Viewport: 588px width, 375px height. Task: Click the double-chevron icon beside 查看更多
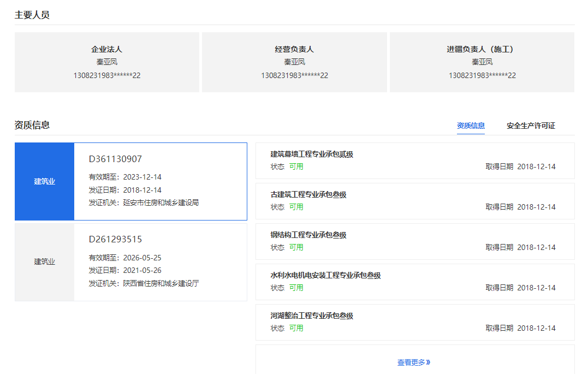(429, 362)
